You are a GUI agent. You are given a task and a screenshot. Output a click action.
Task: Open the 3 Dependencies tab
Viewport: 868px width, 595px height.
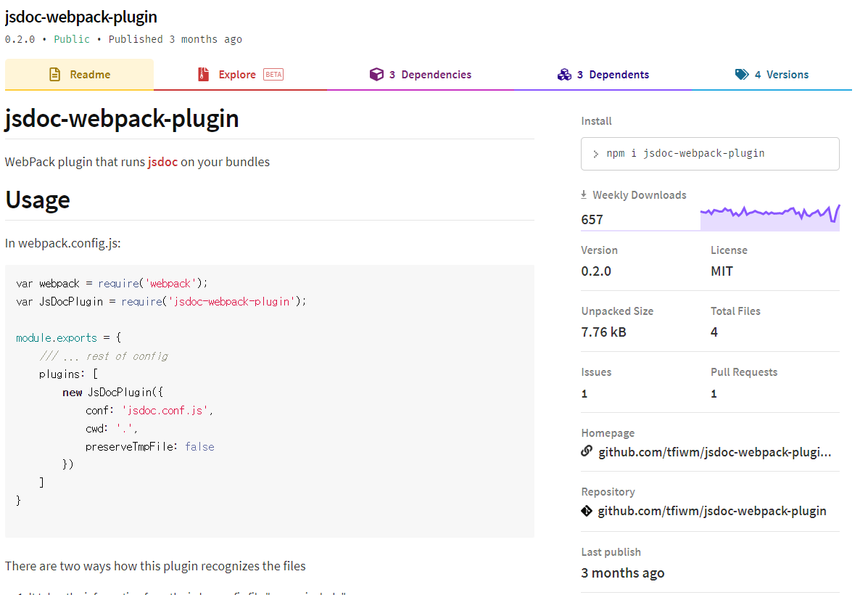point(421,74)
